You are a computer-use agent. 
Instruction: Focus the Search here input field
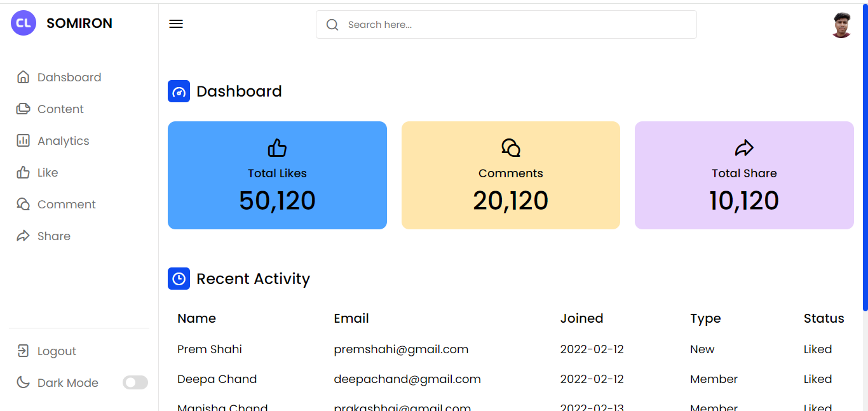click(x=515, y=25)
